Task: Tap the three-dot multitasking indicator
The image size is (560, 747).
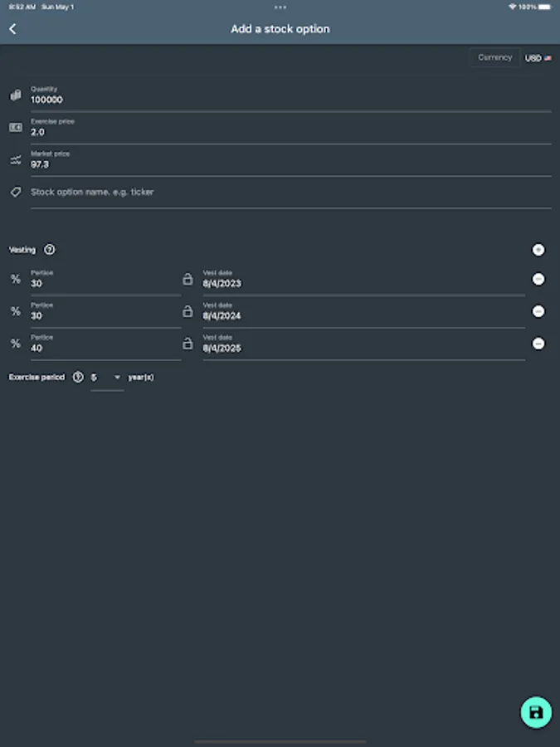Action: pyautogui.click(x=280, y=7)
